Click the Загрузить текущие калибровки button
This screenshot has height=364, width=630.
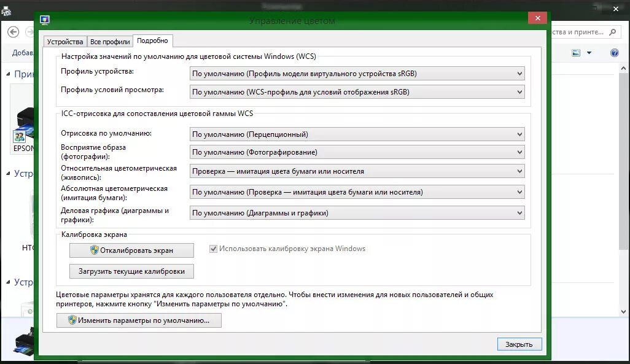[x=131, y=271]
